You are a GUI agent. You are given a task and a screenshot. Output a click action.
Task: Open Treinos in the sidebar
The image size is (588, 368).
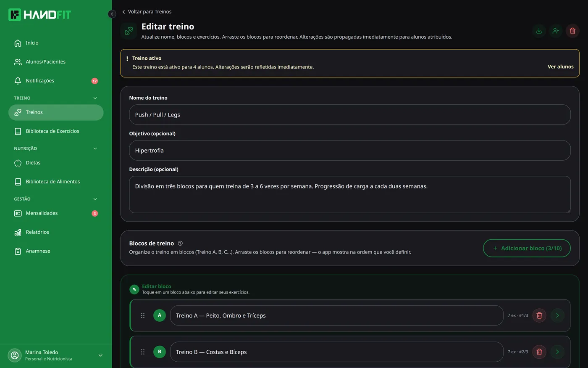click(56, 112)
